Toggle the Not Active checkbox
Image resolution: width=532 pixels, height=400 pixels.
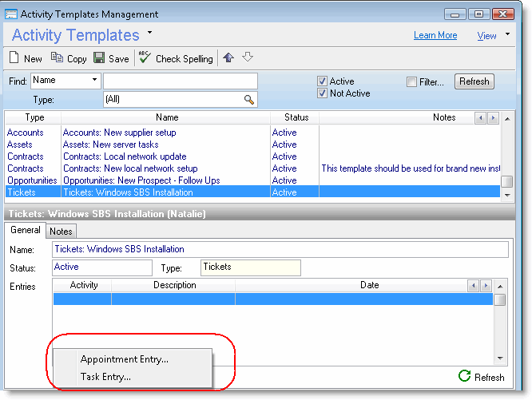click(323, 93)
